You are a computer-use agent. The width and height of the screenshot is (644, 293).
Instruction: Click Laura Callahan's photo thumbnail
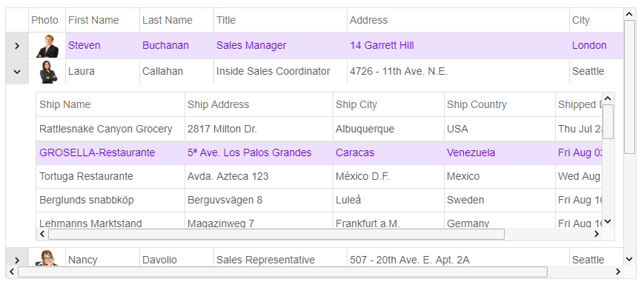point(48,72)
